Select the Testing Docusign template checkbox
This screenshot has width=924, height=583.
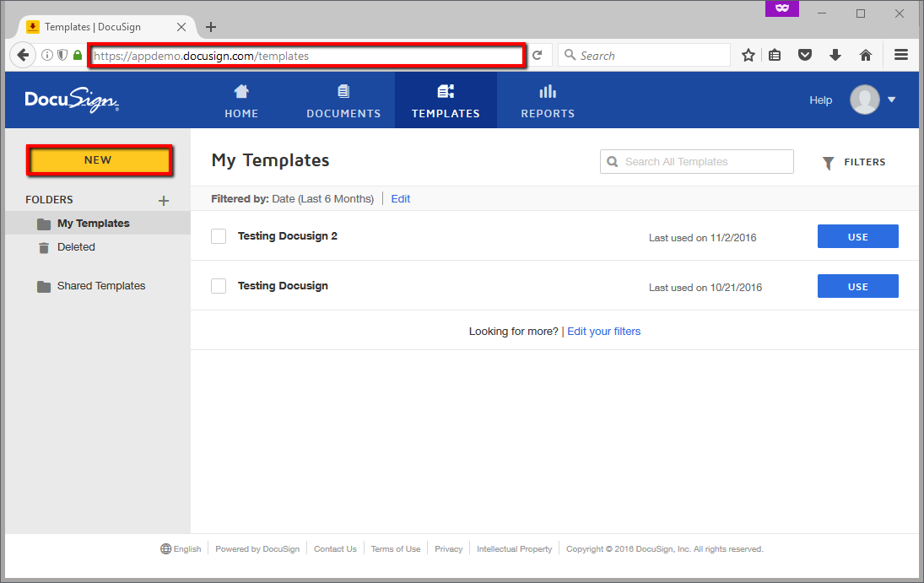219,286
